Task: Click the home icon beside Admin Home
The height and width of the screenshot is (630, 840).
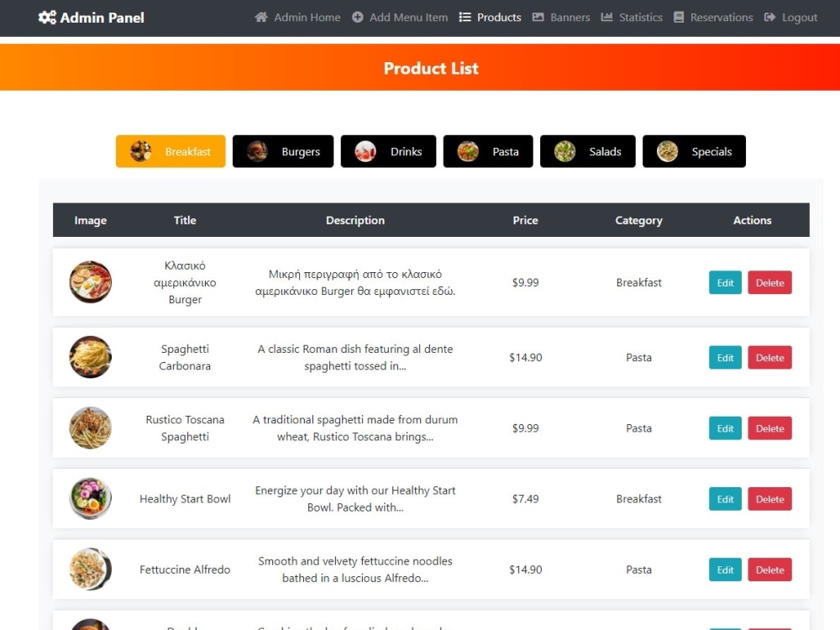Action: click(261, 17)
